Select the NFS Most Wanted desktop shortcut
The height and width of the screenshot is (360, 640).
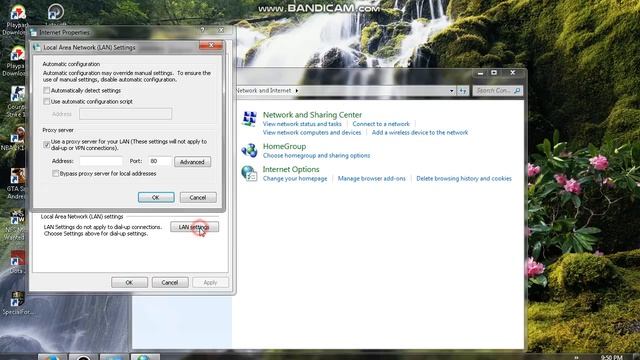pos(16,224)
